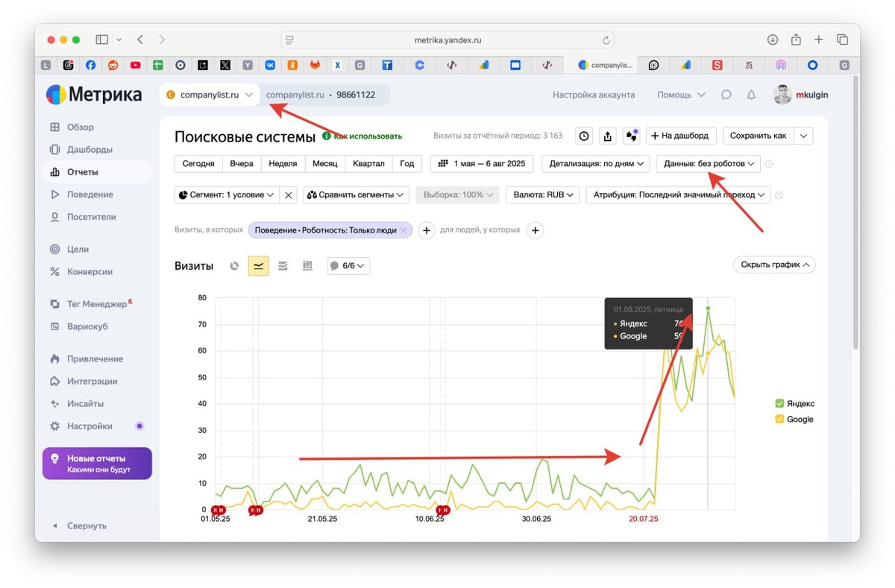The height and width of the screenshot is (588, 895).
Task: Add a visit condition with the plus after Только люди
Action: pos(427,230)
